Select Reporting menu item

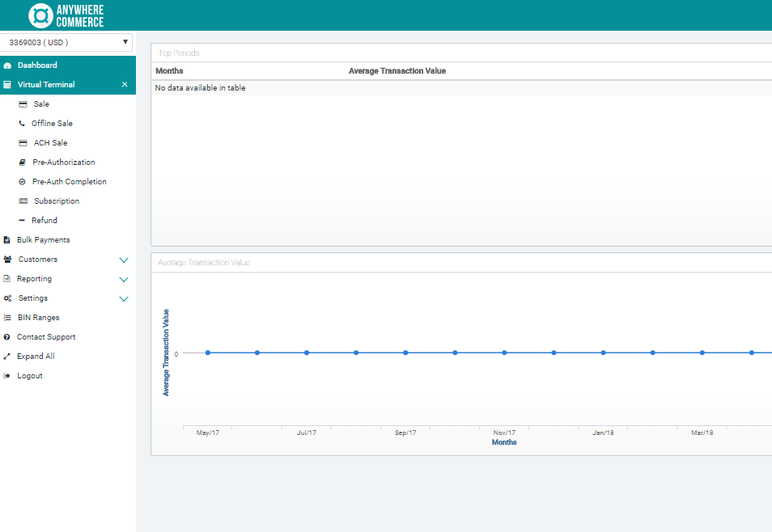point(35,279)
